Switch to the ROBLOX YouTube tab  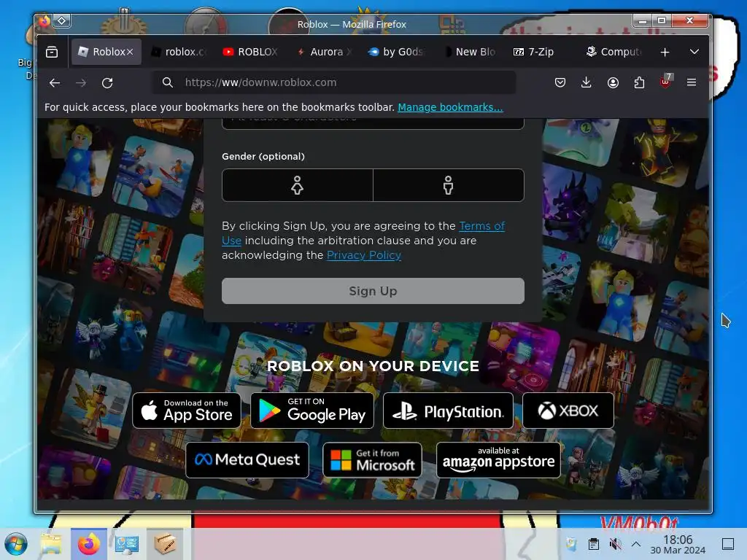coord(250,52)
